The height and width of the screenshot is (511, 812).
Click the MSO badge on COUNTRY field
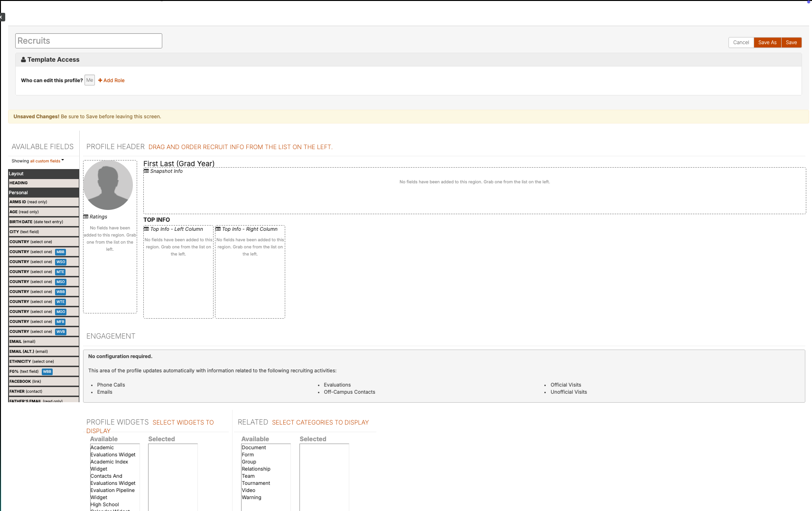point(61,282)
